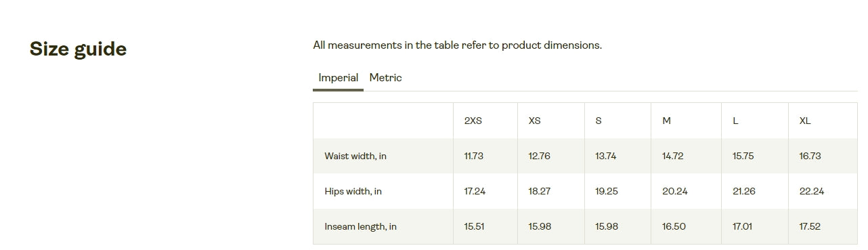This screenshot has width=868, height=250.
Task: Select the Hips width row label
Action: coord(353,191)
